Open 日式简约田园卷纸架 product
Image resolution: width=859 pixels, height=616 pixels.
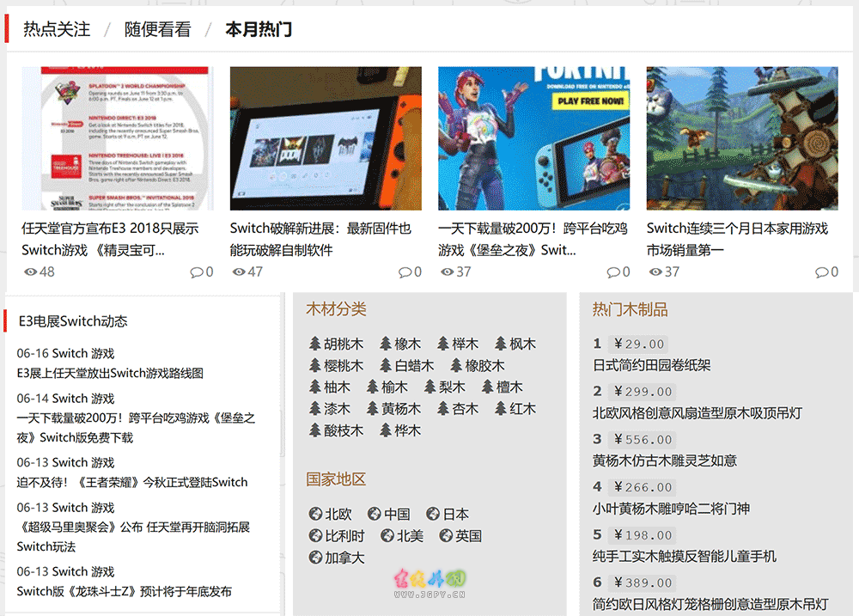click(x=651, y=365)
